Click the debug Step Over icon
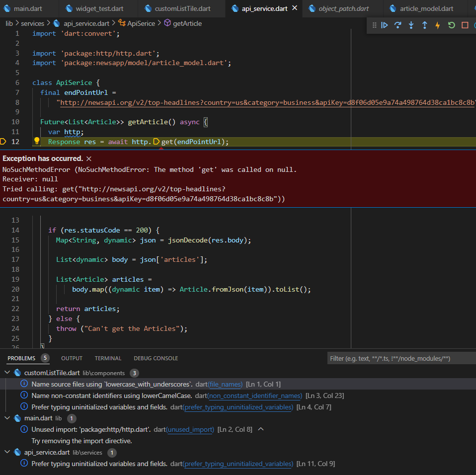476x475 pixels. [x=397, y=25]
